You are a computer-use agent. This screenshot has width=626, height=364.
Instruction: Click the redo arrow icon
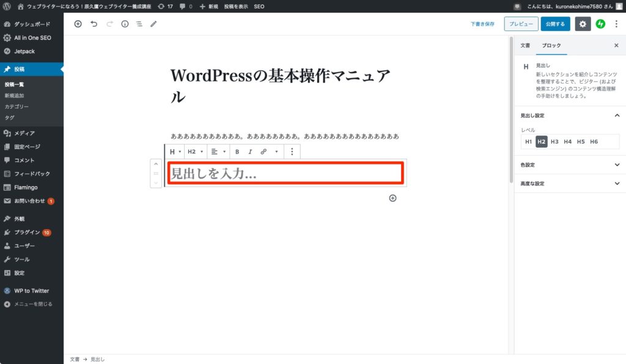[x=109, y=24]
